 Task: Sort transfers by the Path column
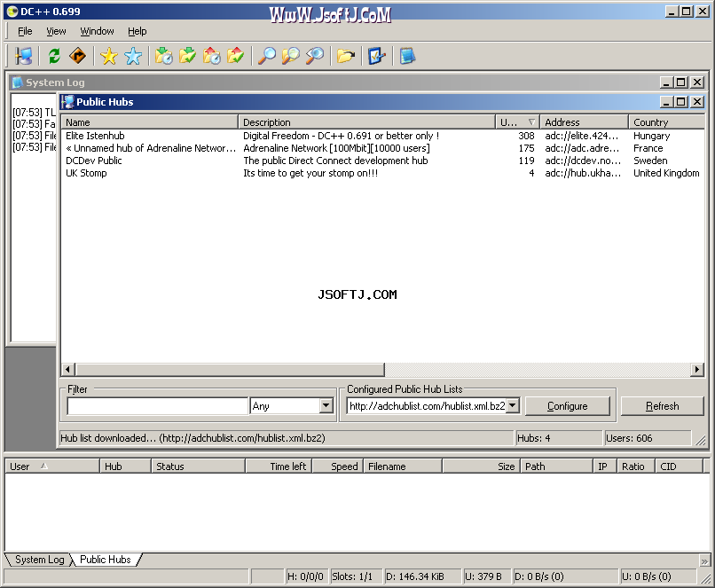(556, 466)
